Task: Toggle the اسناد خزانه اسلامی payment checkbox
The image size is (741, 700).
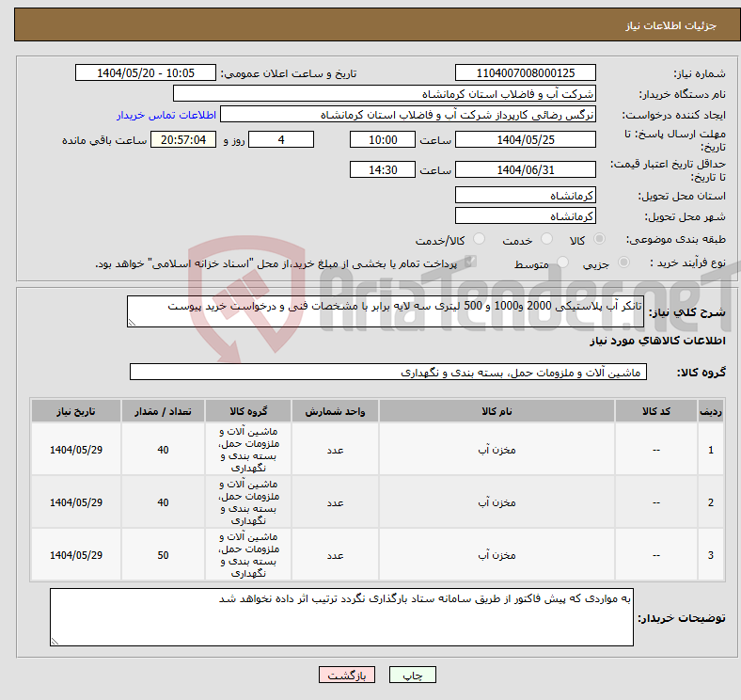Action: click(x=470, y=262)
